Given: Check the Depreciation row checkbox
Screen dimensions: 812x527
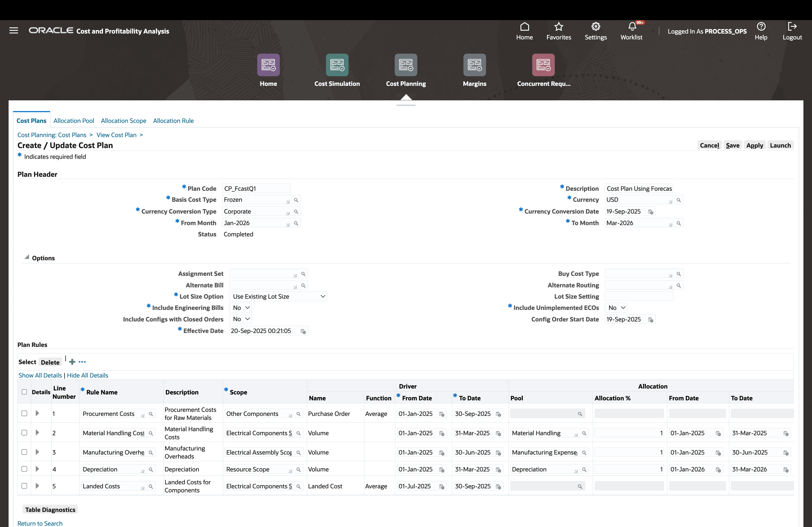Looking at the screenshot, I should click(x=24, y=469).
